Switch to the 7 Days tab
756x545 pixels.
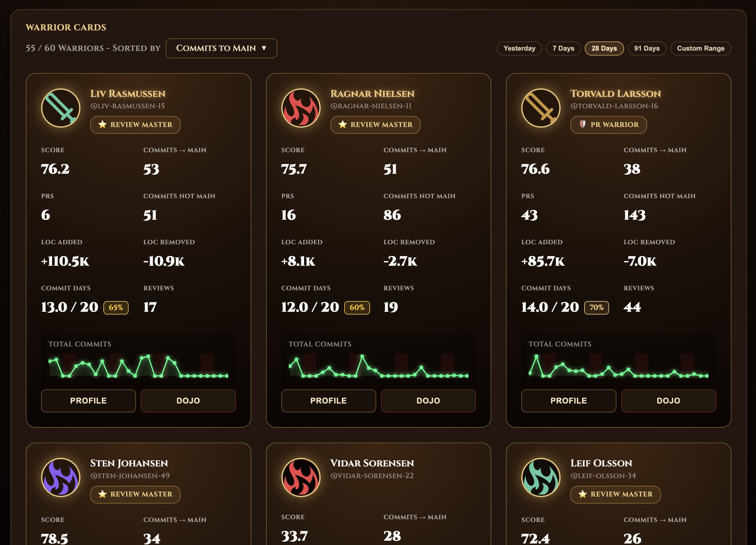click(x=563, y=48)
